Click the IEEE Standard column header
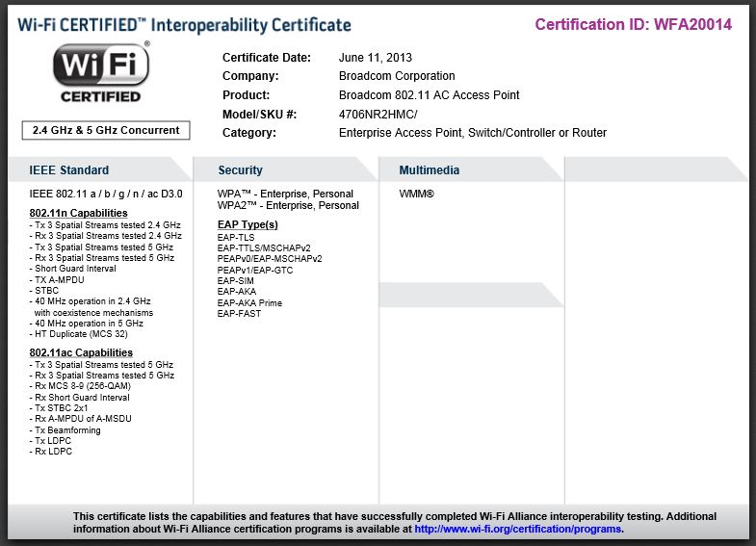 click(x=69, y=170)
